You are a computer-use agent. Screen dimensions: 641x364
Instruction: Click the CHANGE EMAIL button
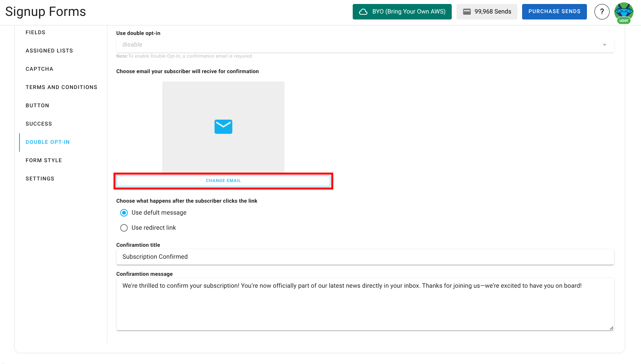point(223,180)
